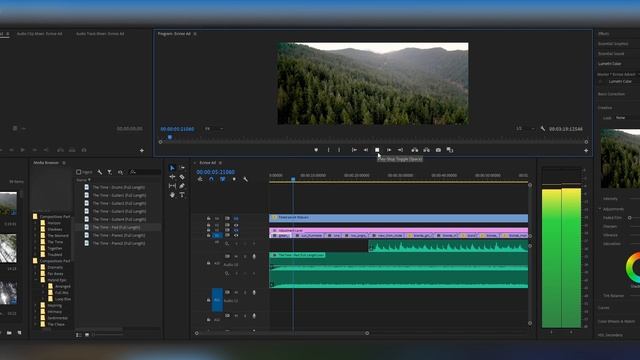Screen dimensions: 640x360
Task: Click the Extract button in Program monitor
Action: tap(426, 150)
